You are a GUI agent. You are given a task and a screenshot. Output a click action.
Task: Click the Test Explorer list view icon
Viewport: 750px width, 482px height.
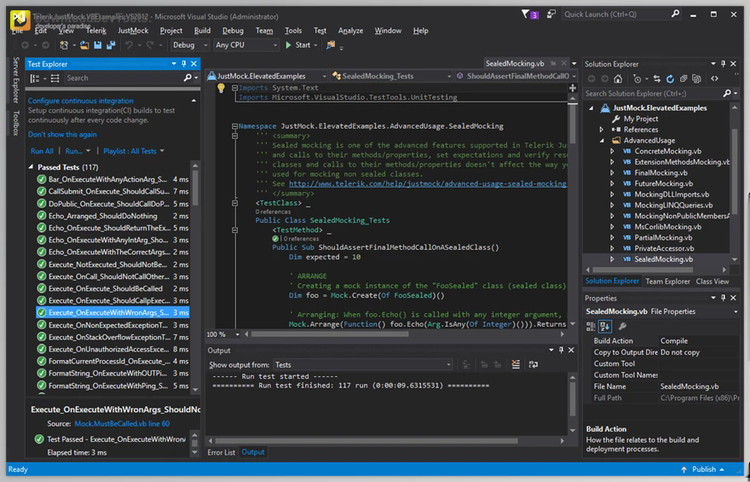point(55,78)
